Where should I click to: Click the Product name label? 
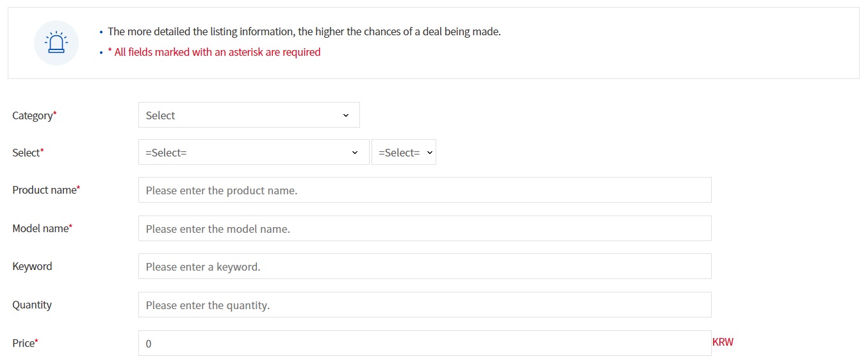point(44,190)
